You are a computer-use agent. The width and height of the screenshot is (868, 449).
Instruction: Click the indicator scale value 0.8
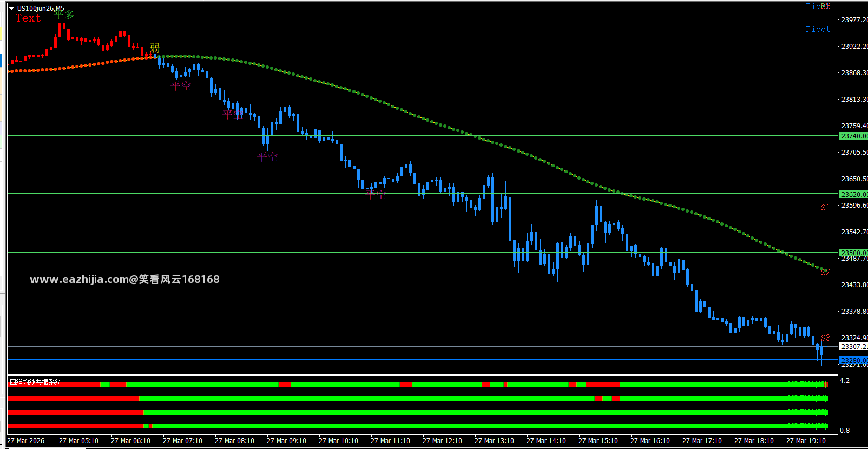pos(845,430)
